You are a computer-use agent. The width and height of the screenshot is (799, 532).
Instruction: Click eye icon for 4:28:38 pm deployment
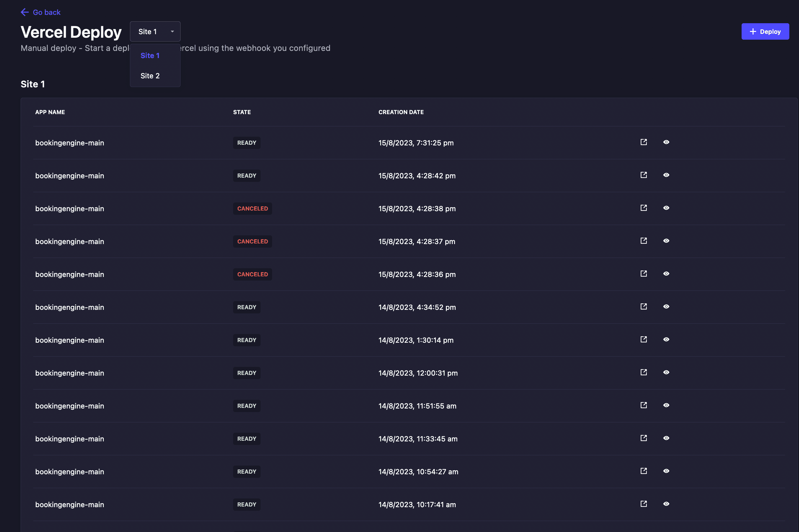pos(666,208)
